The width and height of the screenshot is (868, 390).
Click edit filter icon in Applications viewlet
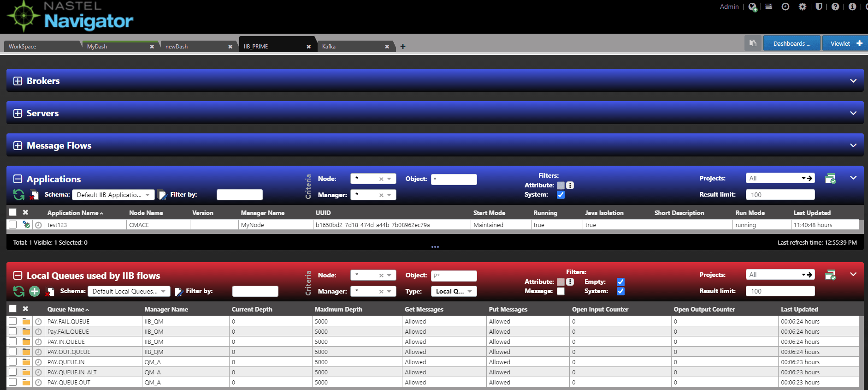(x=162, y=195)
